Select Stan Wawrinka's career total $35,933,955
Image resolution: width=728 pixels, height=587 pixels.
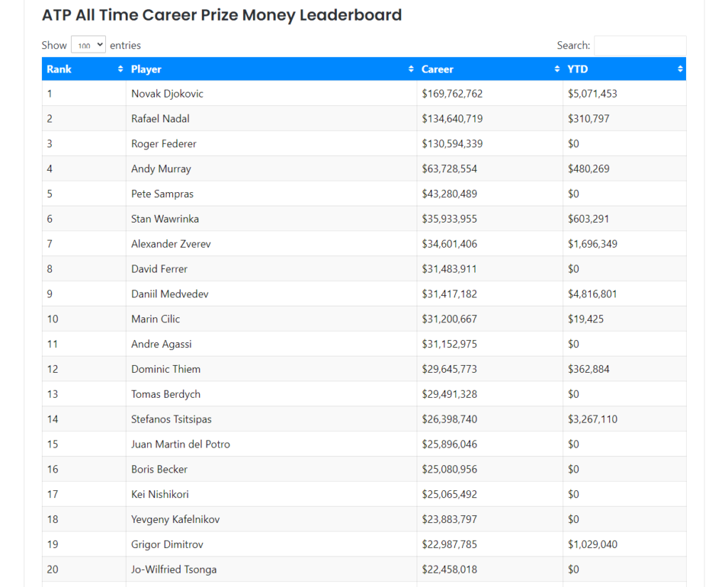[449, 219]
